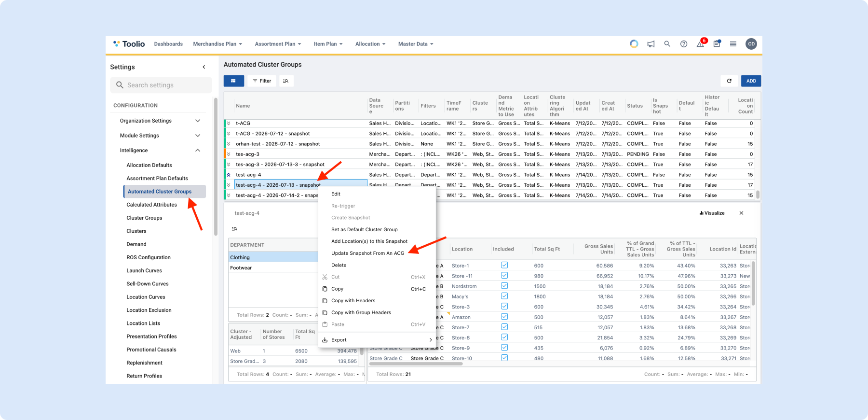Toggle the Included checkbox for Store-1
The width and height of the screenshot is (868, 420).
tap(504, 265)
